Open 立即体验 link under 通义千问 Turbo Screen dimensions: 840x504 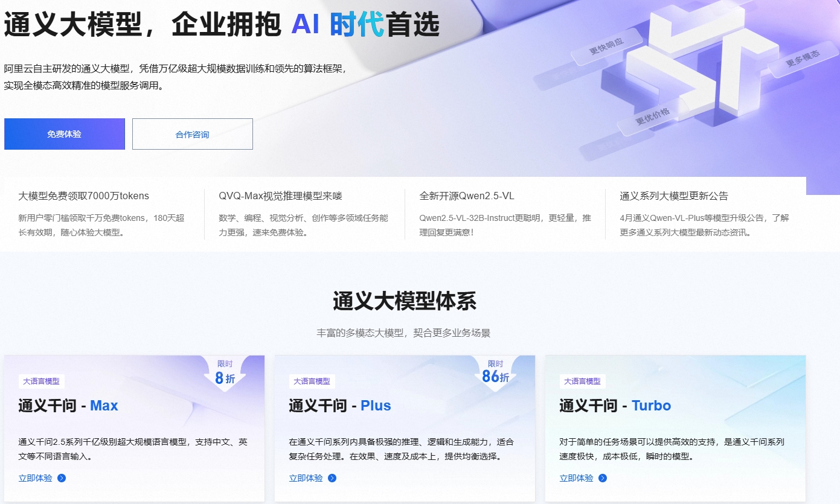[x=577, y=478]
